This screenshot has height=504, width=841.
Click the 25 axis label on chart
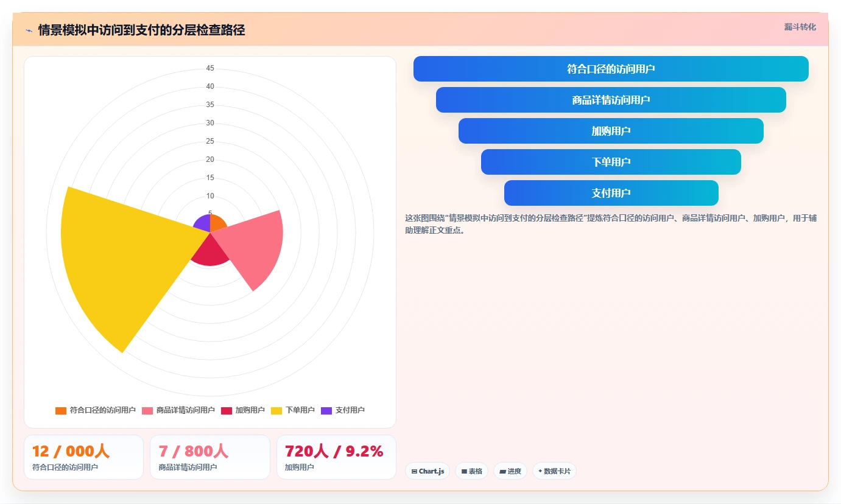click(x=210, y=141)
